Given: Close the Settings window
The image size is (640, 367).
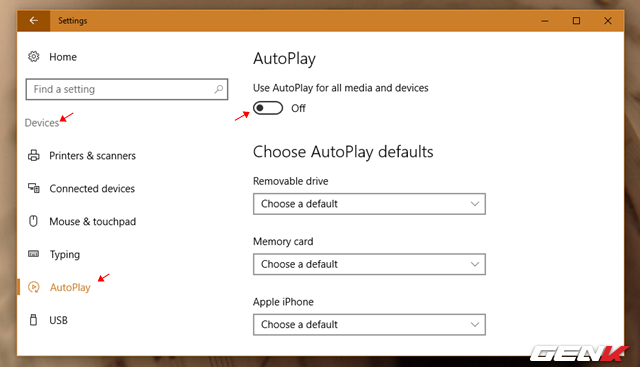Looking at the screenshot, I should 608,20.
